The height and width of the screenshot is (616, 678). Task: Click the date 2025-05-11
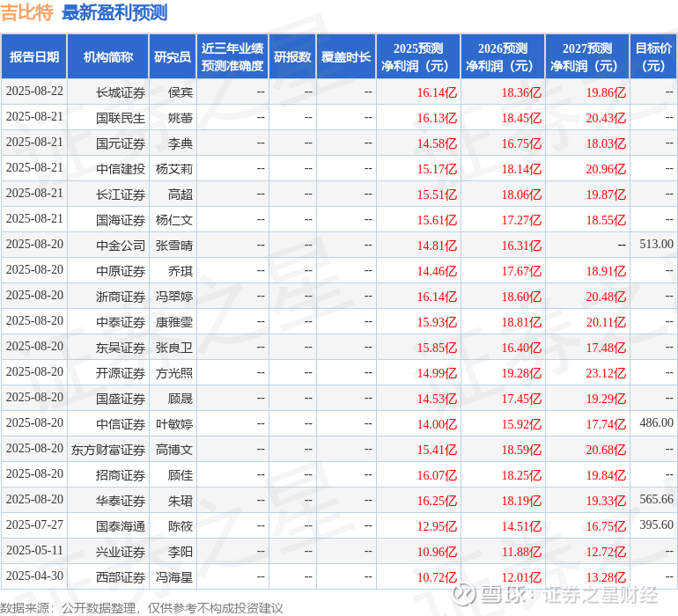[34, 550]
